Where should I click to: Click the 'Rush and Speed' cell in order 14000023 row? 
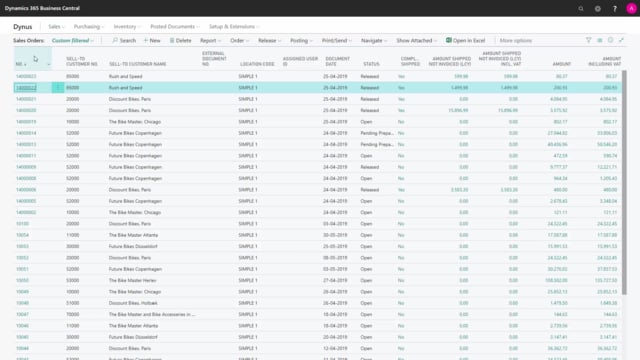pos(125,76)
